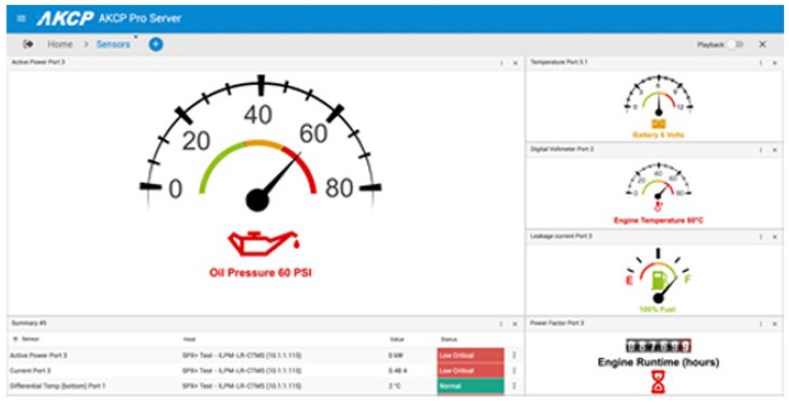Sort by the Value column header
The height and width of the screenshot is (403, 789).
(x=397, y=340)
